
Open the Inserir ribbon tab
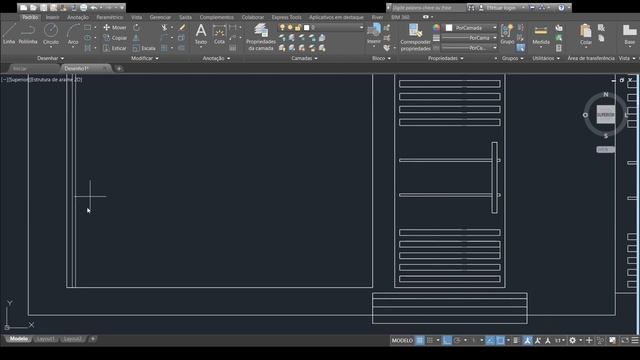click(52, 17)
